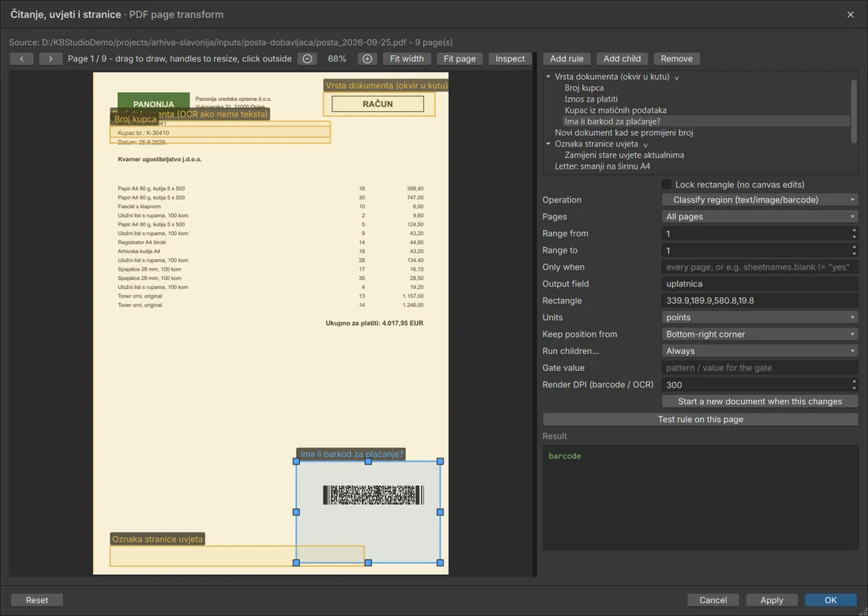Increase the Render DPI stepper
The height and width of the screenshot is (616, 868).
[x=854, y=381]
